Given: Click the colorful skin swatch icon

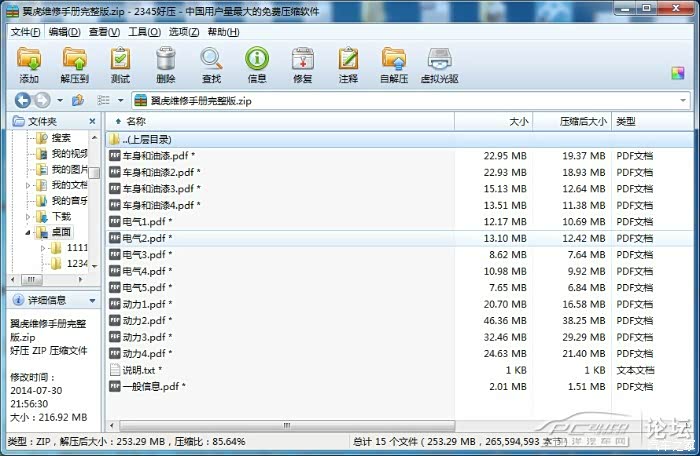Looking at the screenshot, I should (x=678, y=73).
